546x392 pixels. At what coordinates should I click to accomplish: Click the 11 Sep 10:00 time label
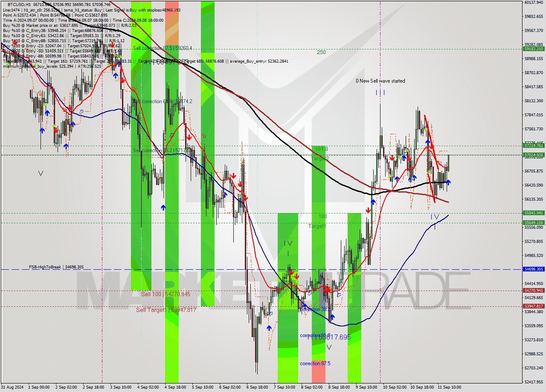click(450, 387)
